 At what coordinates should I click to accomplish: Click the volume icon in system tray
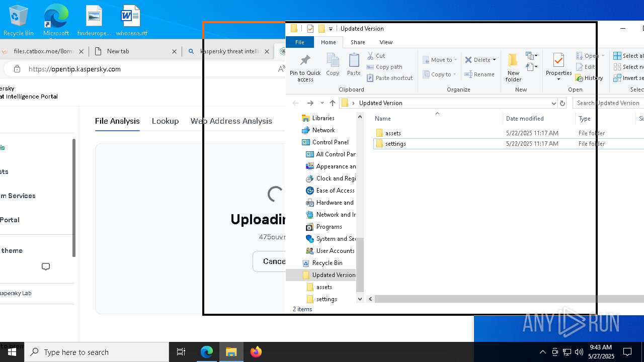pyautogui.click(x=579, y=352)
